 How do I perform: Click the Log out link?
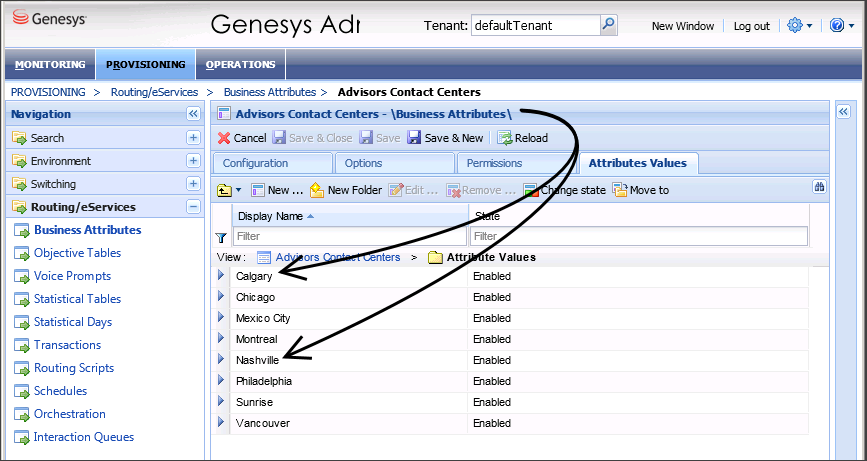tap(751, 26)
